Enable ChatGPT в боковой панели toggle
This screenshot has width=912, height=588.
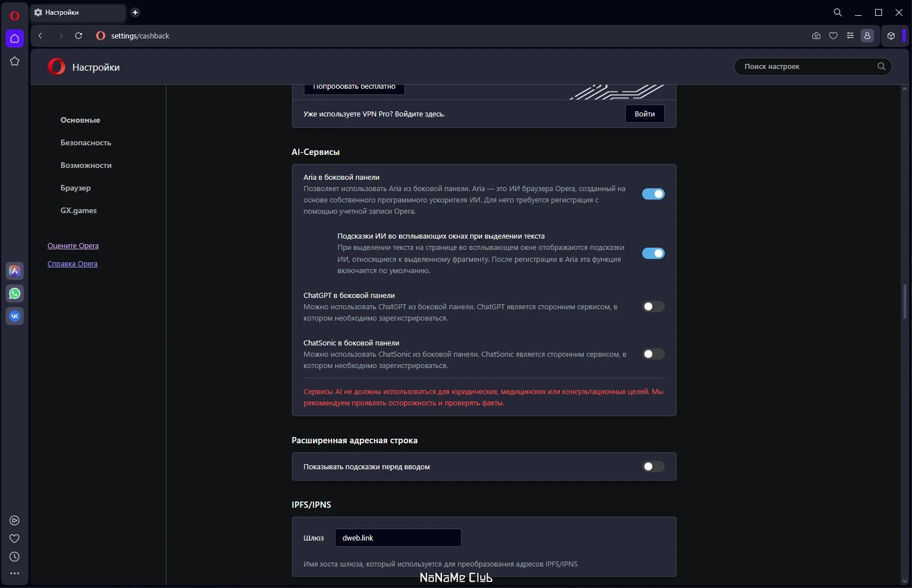653,306
